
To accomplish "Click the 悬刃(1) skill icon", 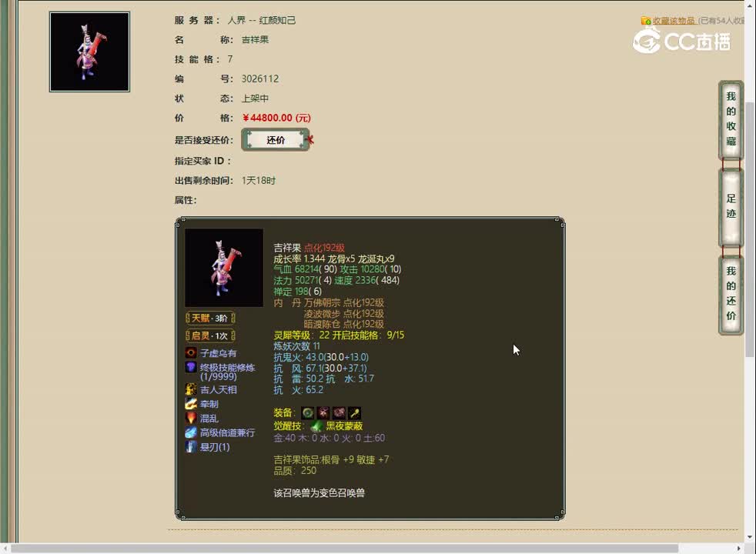I will click(191, 447).
